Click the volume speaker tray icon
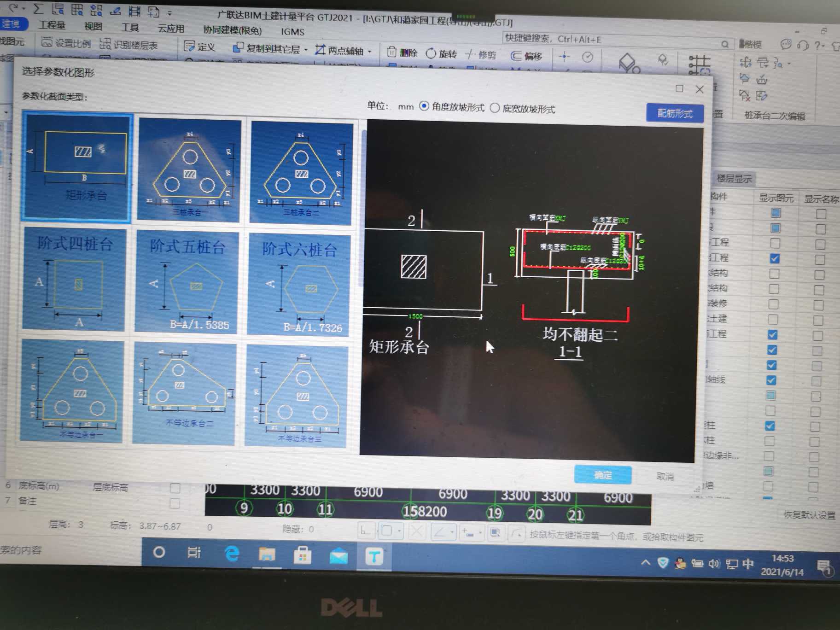840x630 pixels. click(x=714, y=564)
